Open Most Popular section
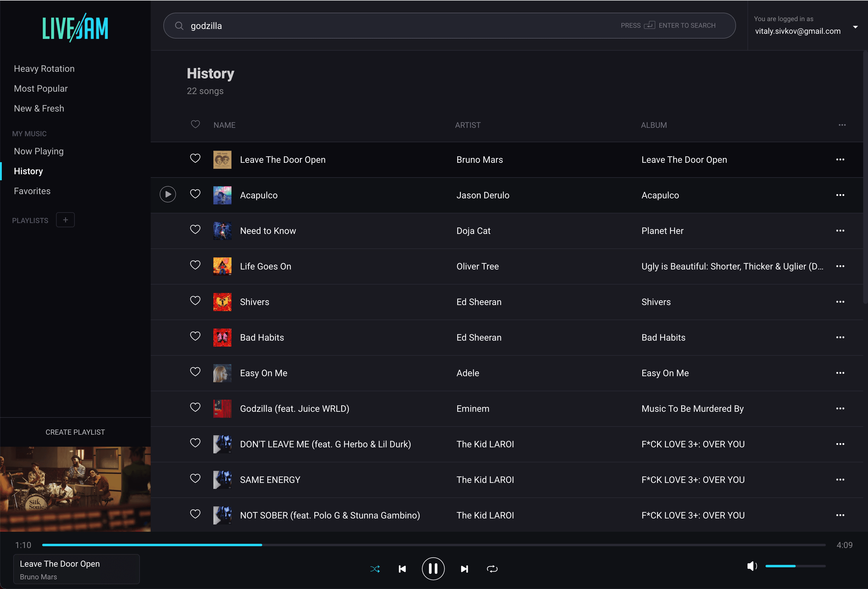 coord(41,89)
